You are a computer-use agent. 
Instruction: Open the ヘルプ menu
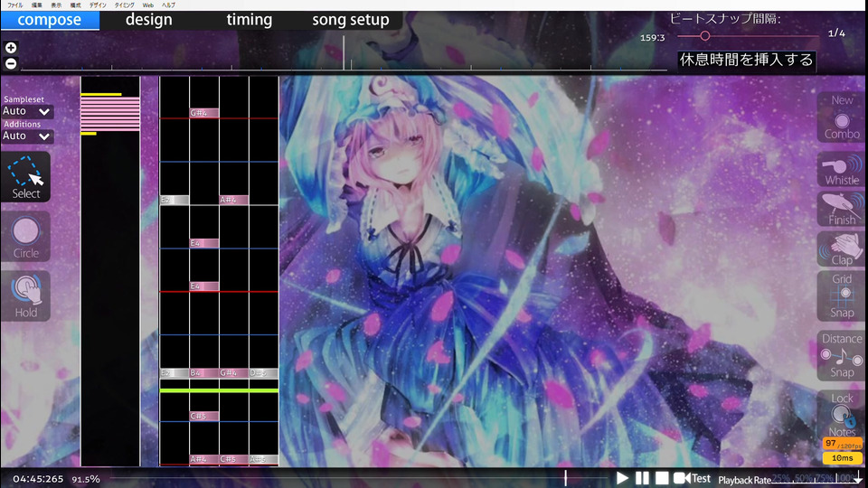(x=168, y=5)
